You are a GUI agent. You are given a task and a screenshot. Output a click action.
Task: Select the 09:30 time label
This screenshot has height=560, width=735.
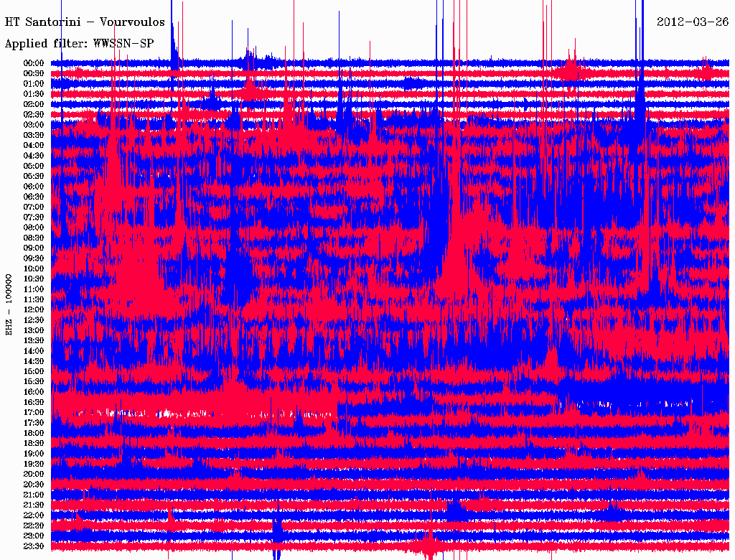pos(34,258)
